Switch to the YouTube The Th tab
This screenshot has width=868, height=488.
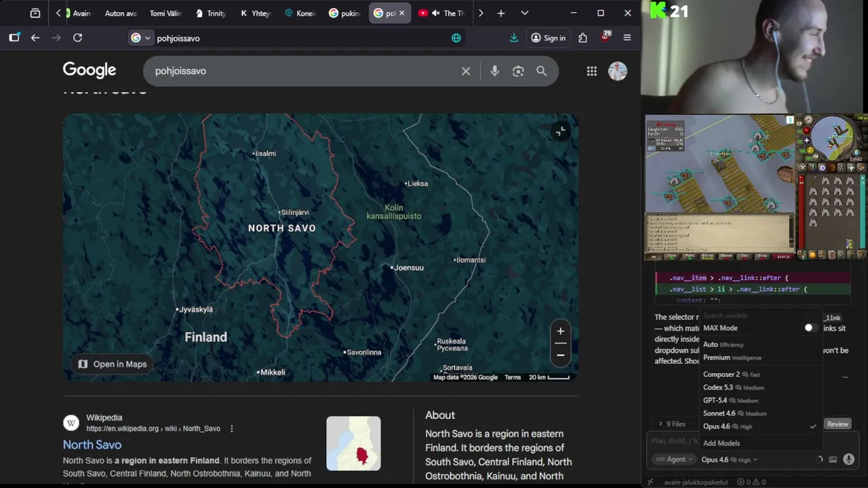coord(441,13)
